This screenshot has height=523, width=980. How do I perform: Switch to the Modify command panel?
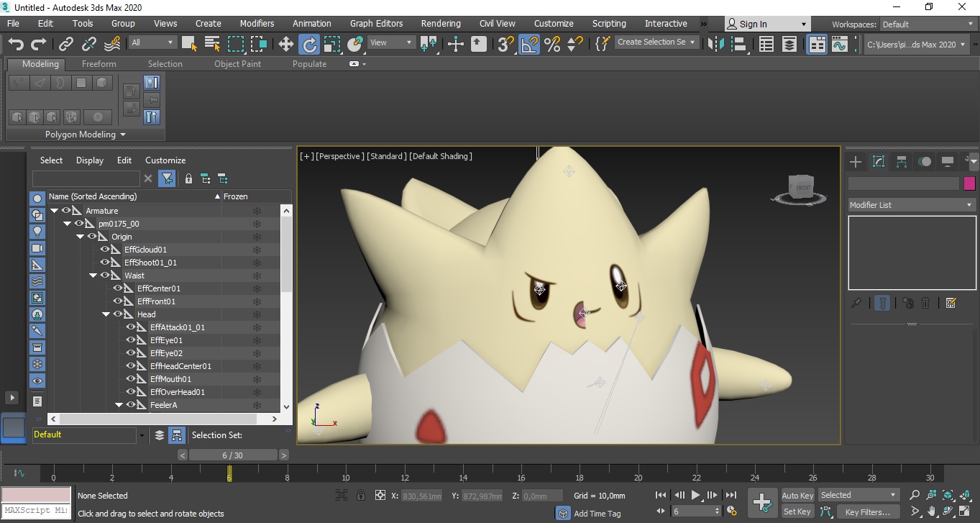tap(879, 161)
